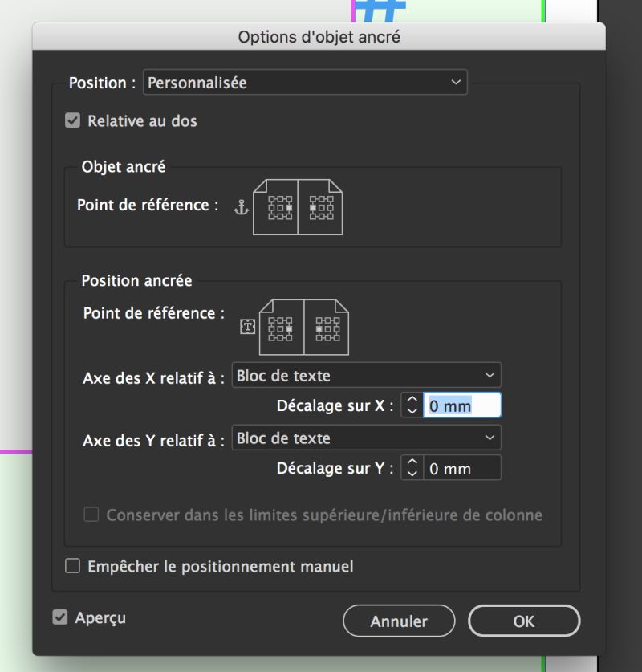The height and width of the screenshot is (672, 642).
Task: Enable Empêcher le positionnement manuel
Action: tap(71, 566)
